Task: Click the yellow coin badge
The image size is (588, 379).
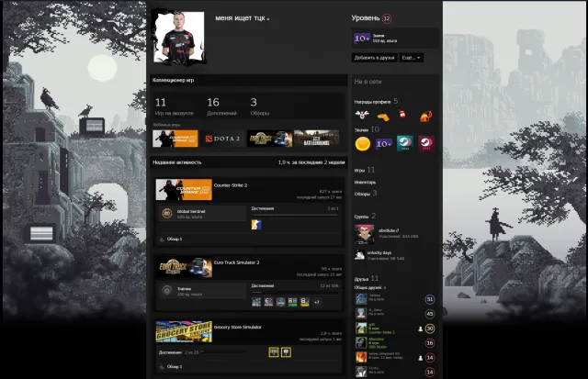Action: (x=363, y=144)
